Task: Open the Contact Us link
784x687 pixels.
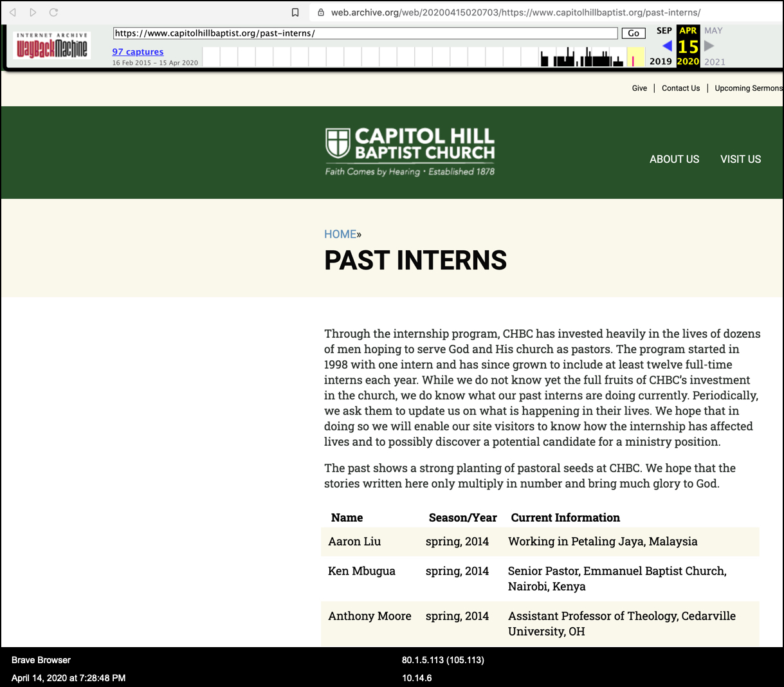Action: pyautogui.click(x=680, y=88)
